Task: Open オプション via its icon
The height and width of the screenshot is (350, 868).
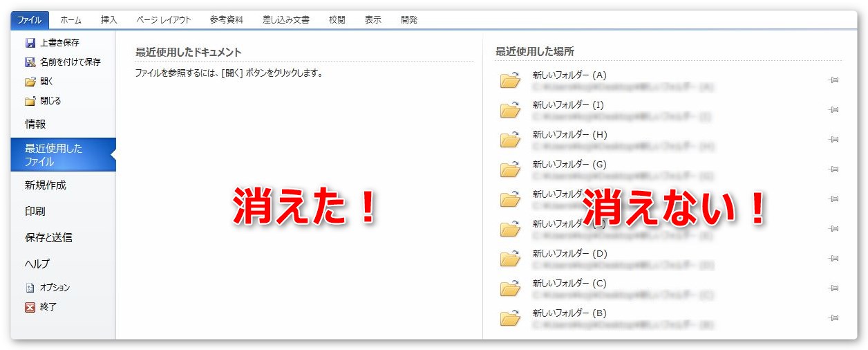Action: point(30,288)
